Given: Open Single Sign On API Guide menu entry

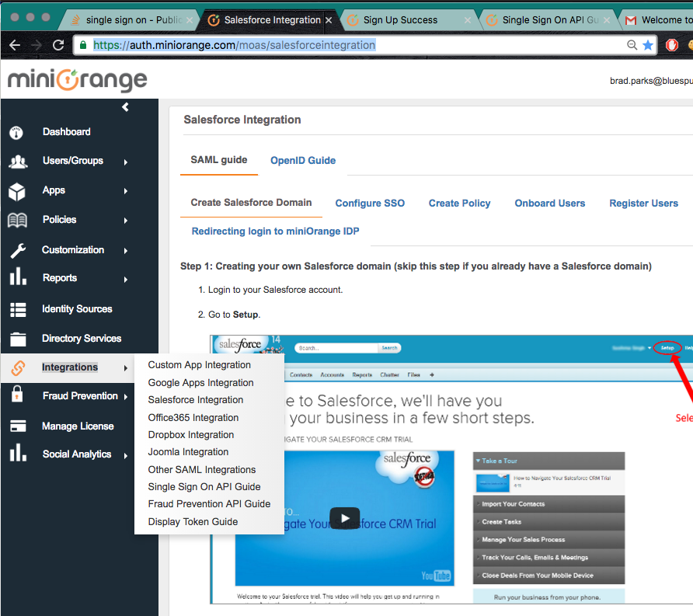Looking at the screenshot, I should [x=204, y=487].
